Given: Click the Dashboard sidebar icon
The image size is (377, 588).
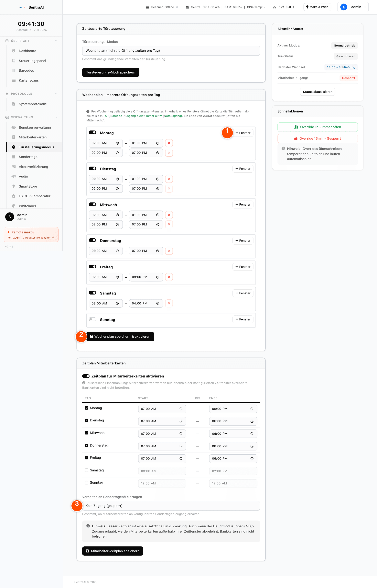Looking at the screenshot, I should pyautogui.click(x=14, y=51).
